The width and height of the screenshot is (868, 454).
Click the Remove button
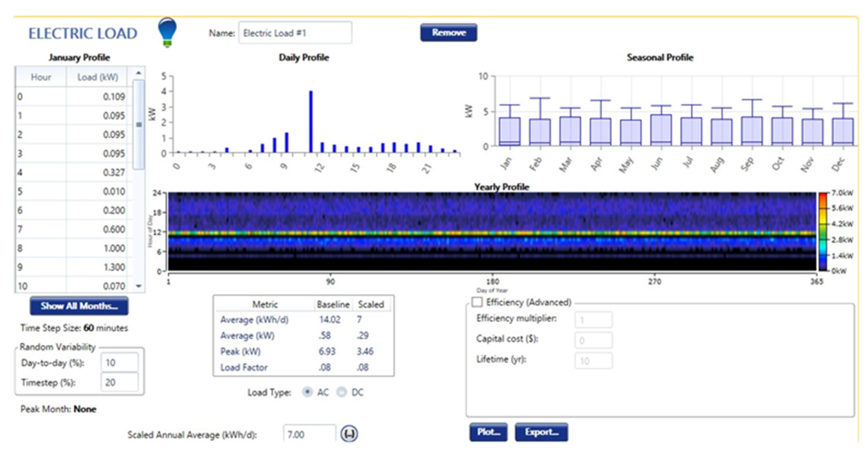pyautogui.click(x=448, y=33)
